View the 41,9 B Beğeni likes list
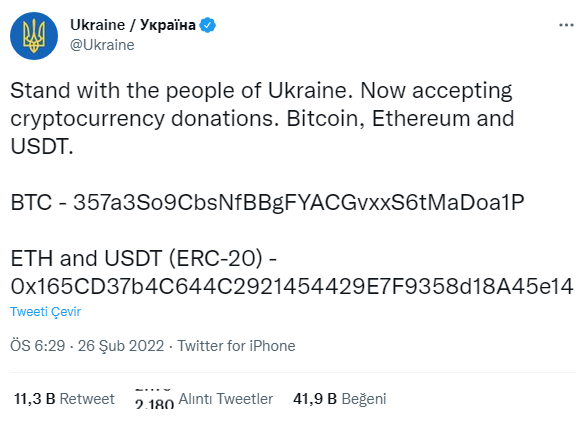584x424 pixels. point(339,399)
